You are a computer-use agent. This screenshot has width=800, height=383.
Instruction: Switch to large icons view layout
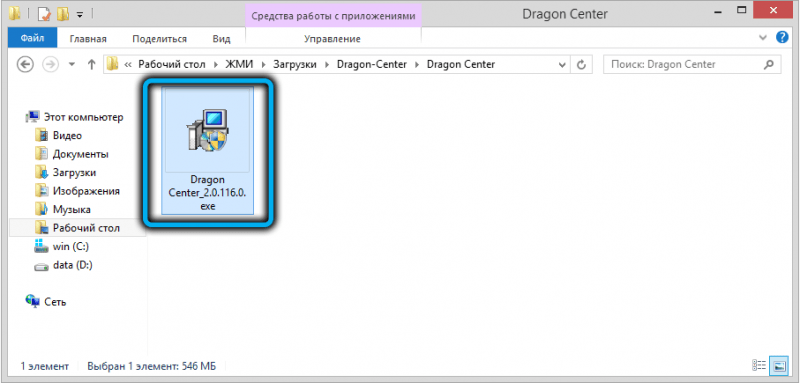point(779,366)
